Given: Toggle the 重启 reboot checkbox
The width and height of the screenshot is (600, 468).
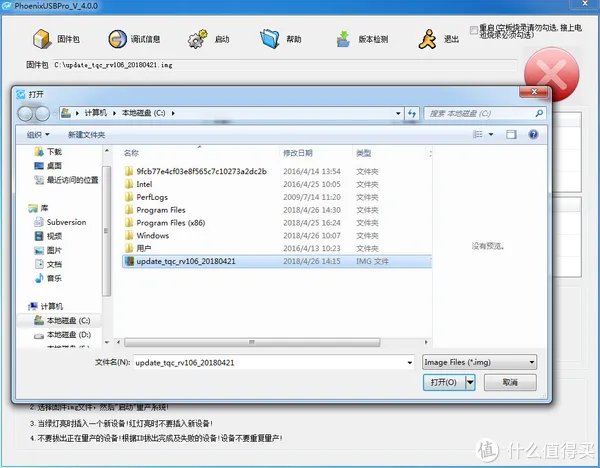Looking at the screenshot, I should 474,29.
